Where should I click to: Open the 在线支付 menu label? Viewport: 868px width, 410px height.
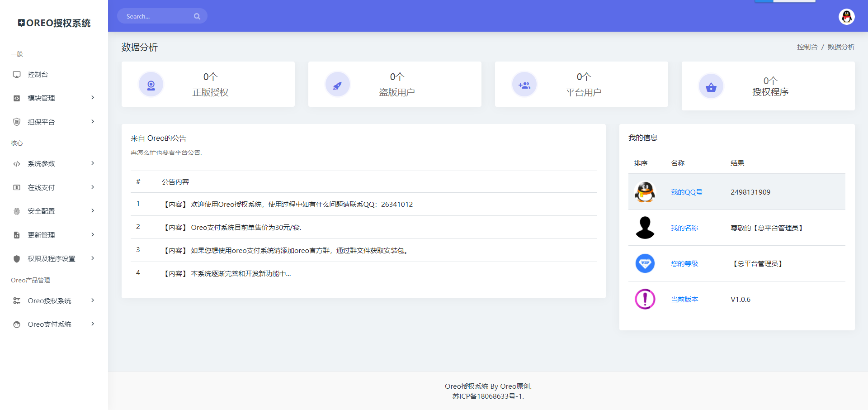coord(41,187)
